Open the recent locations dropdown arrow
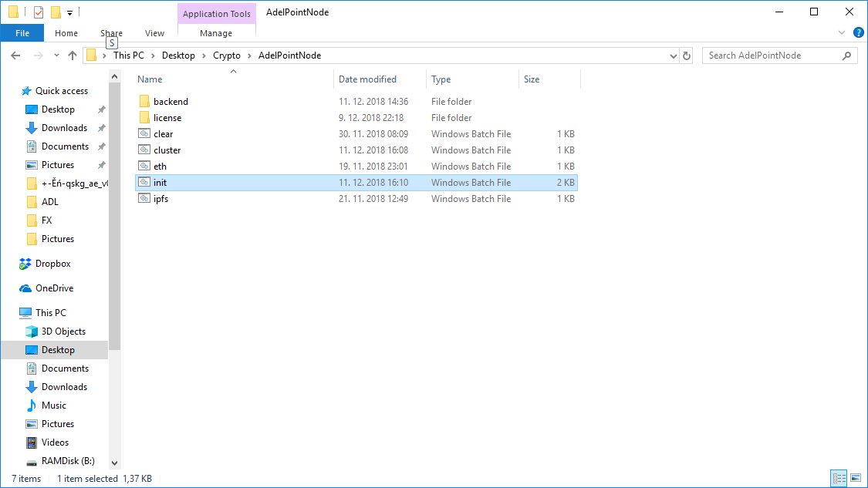Viewport: 868px width, 488px height. [x=56, y=56]
